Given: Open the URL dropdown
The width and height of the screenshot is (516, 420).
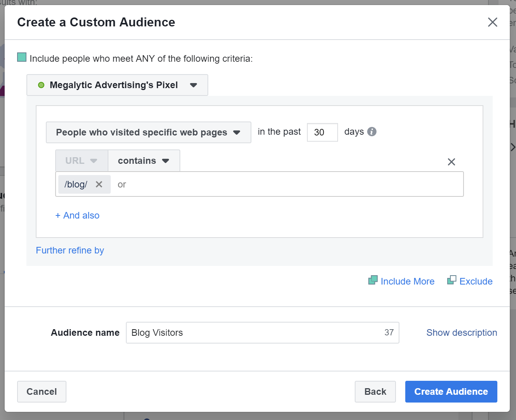Looking at the screenshot, I should click(x=82, y=161).
